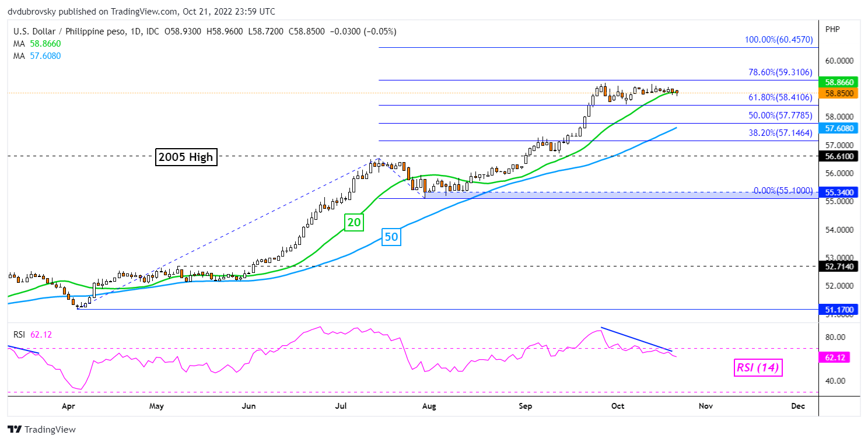Click the 61.80%(58.4106) Fibonacci label
Screen dimensions: 868x442
click(780, 98)
